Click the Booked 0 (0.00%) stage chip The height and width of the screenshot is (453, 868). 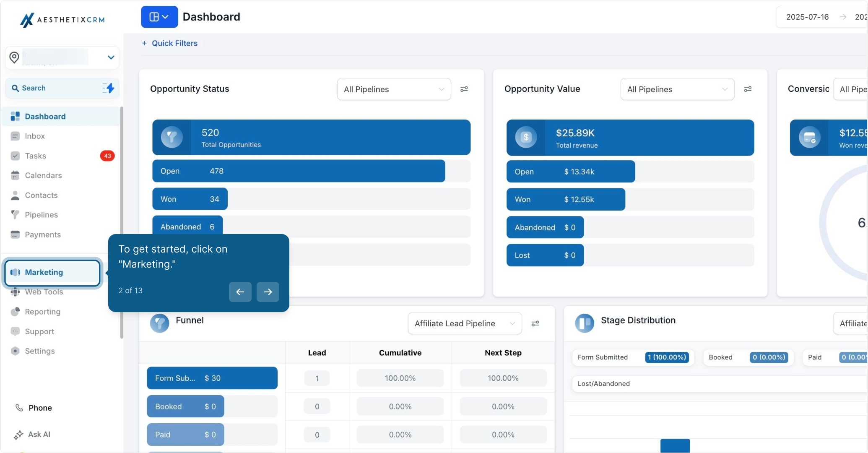pos(748,357)
